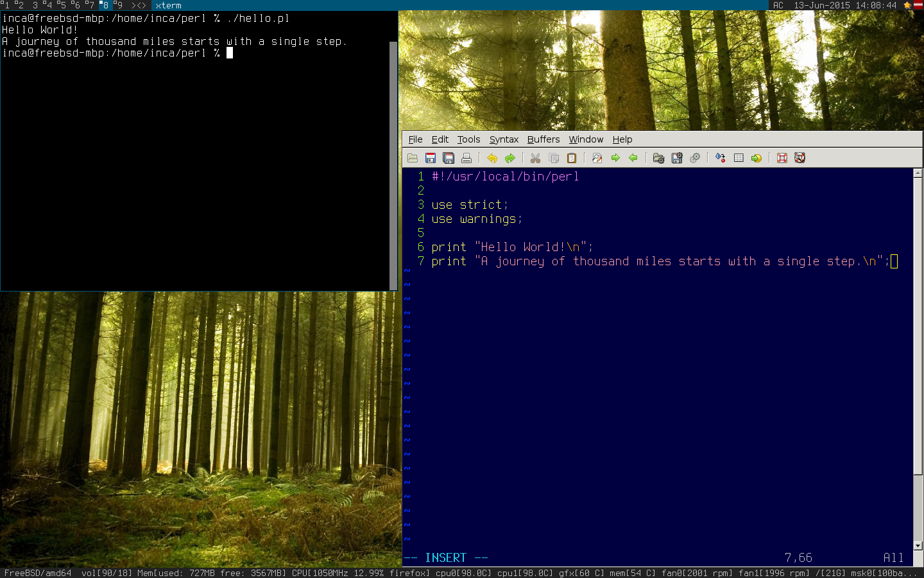Click the Find Help lifebuoy search icon
Image resolution: width=924 pixels, height=578 pixels.
(800, 158)
